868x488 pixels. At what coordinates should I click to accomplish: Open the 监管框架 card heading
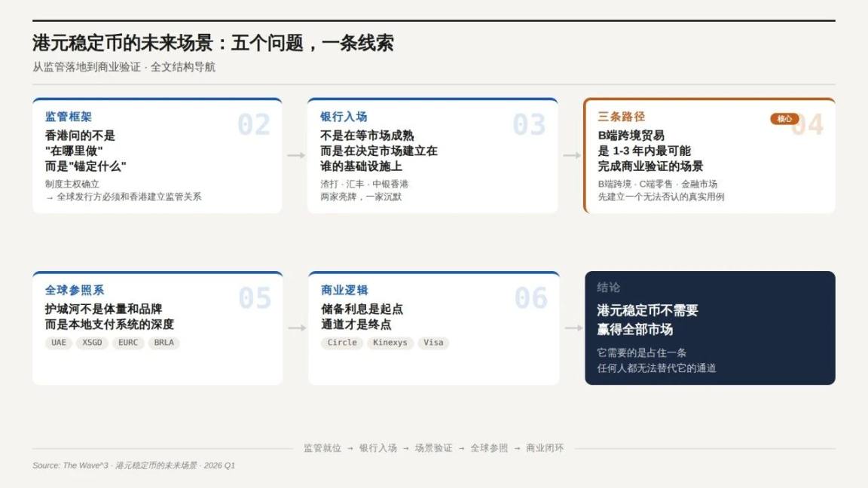click(69, 117)
